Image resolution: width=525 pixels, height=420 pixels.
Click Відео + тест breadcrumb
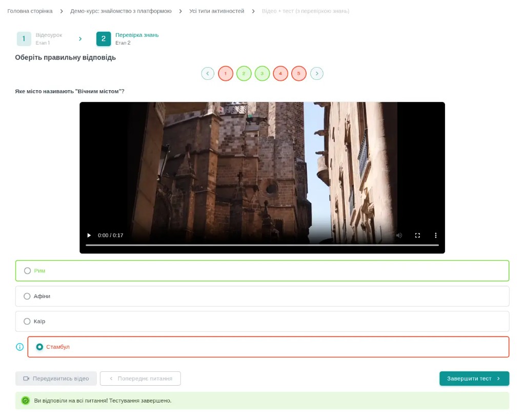point(306,11)
